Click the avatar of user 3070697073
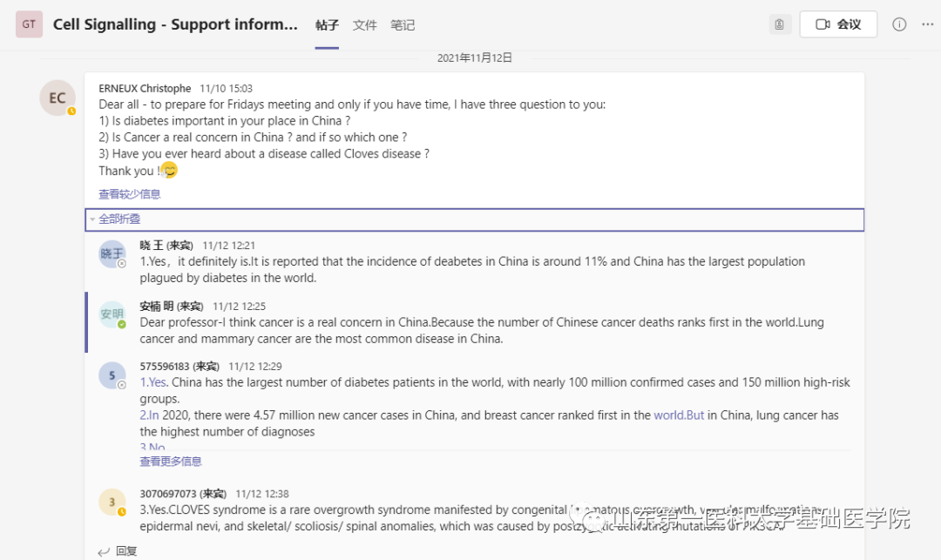 (x=112, y=502)
